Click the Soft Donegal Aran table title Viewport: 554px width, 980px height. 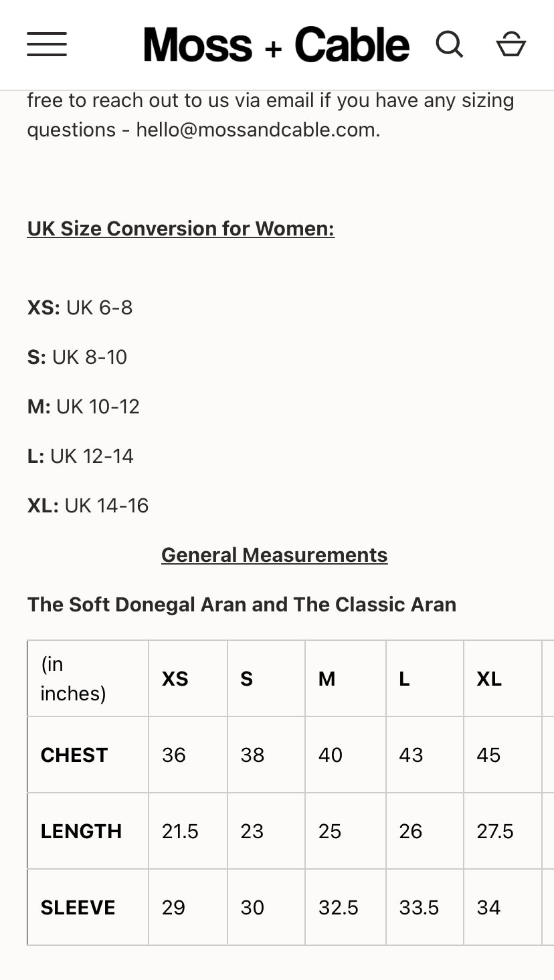point(242,605)
